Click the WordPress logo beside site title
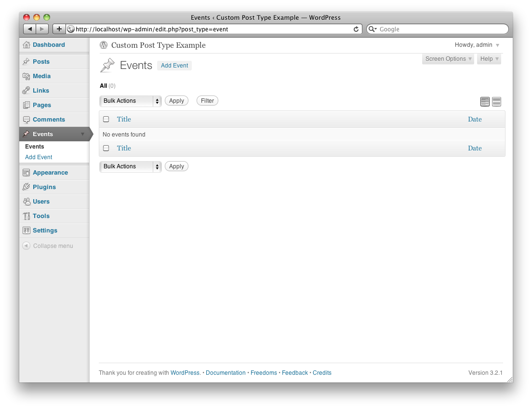532x409 pixels. tap(104, 45)
